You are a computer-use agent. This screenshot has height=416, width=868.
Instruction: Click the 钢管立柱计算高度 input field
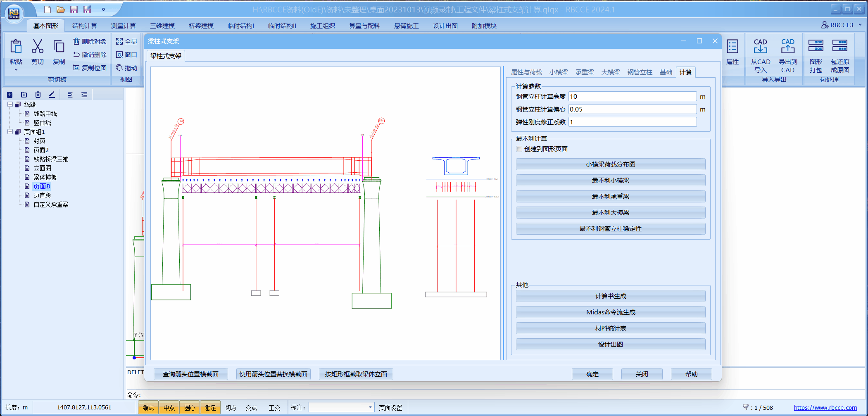point(632,97)
